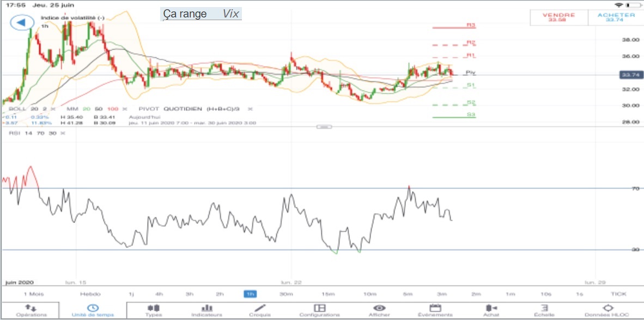The height and width of the screenshot is (320, 644).
Task: Open the Afficher eye menu
Action: (x=380, y=311)
